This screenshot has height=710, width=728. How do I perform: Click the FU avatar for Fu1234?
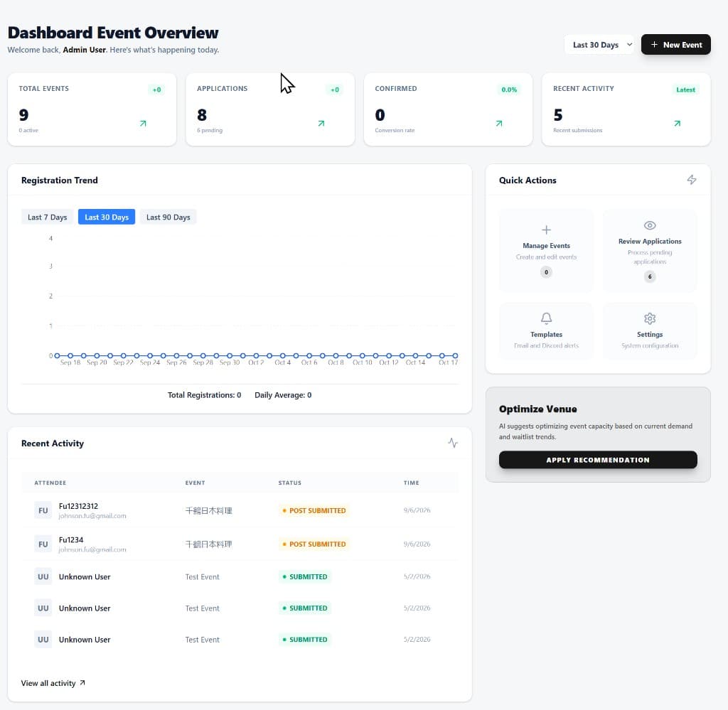coord(43,544)
